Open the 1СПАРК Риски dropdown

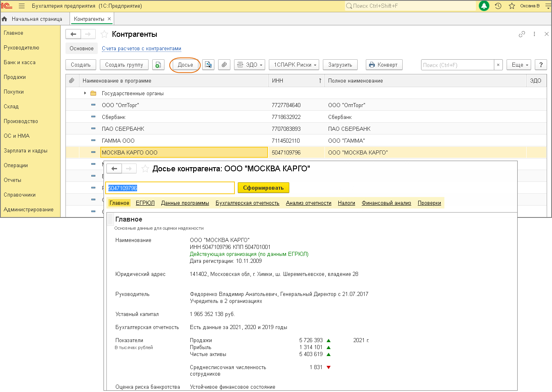[x=295, y=65]
